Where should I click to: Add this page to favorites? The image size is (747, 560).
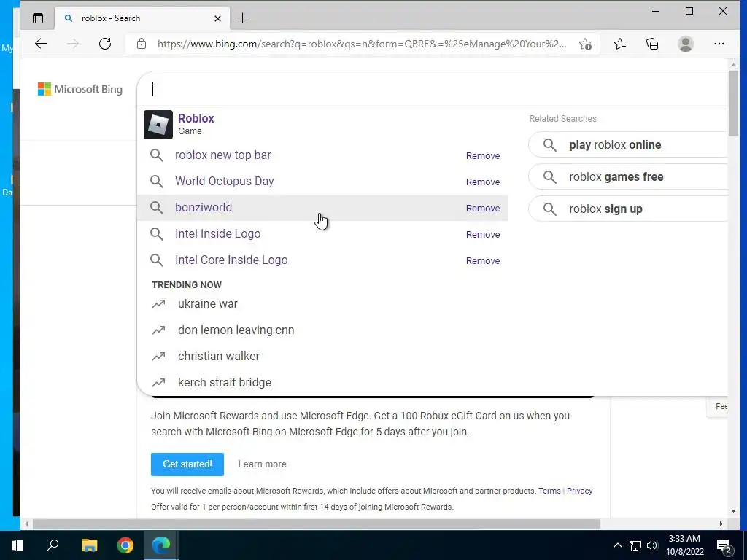click(586, 44)
